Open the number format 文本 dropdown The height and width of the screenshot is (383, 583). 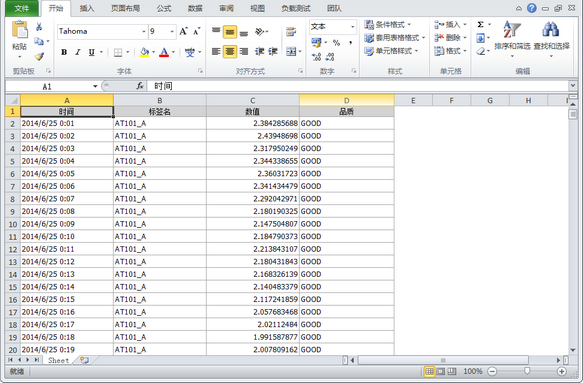352,27
